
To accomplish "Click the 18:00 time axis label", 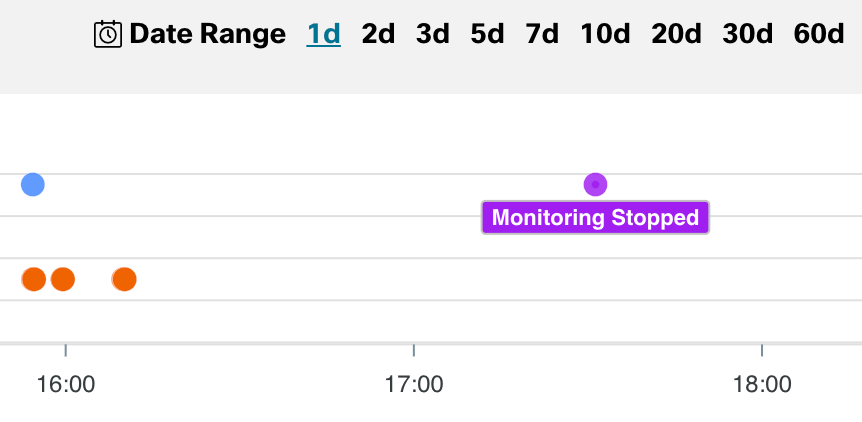I will (x=762, y=384).
